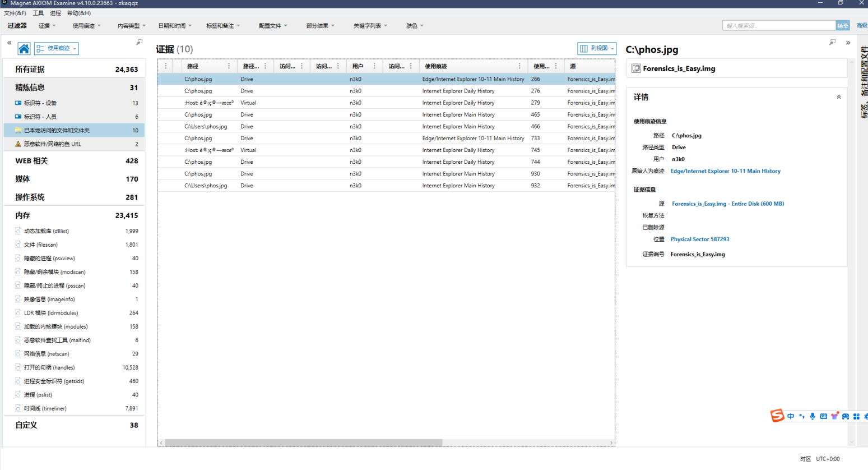This screenshot has height=470, width=868.
Task: Click the horizontal scrollbar of evidence table
Action: (303, 443)
